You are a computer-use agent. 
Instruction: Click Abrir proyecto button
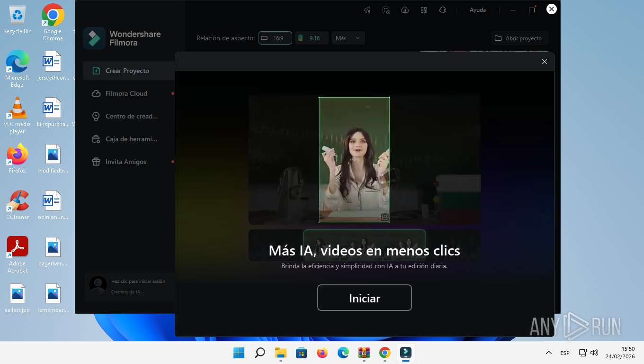(x=519, y=38)
